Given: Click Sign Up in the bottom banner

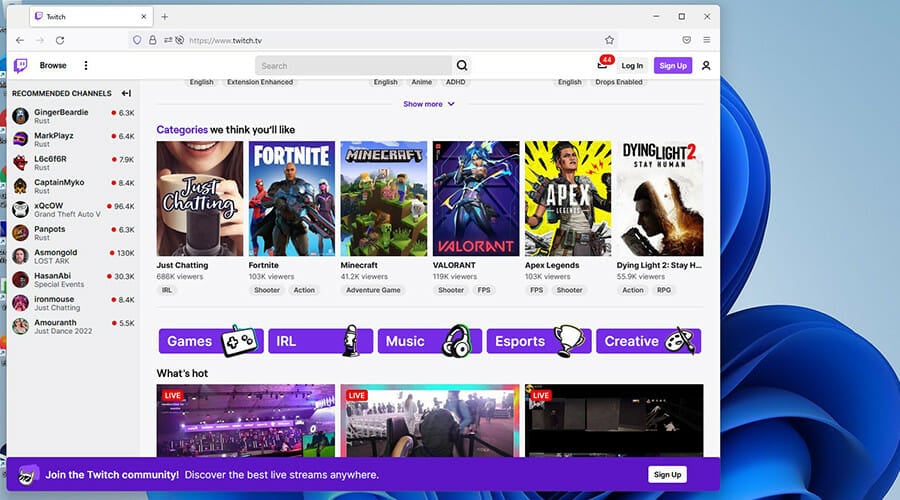Looking at the screenshot, I should [x=667, y=474].
